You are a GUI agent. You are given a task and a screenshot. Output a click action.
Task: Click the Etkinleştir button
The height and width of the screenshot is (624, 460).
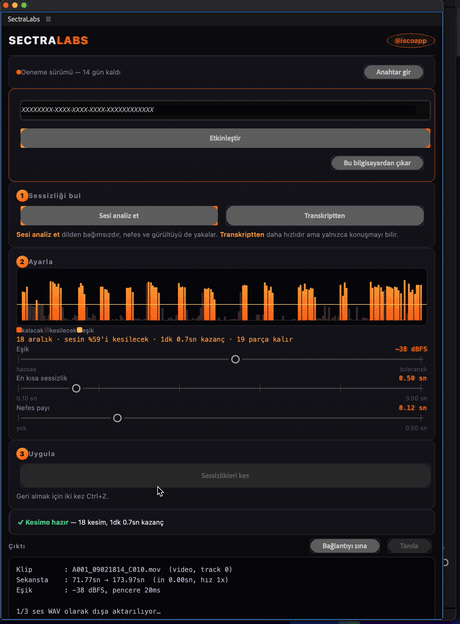225,138
